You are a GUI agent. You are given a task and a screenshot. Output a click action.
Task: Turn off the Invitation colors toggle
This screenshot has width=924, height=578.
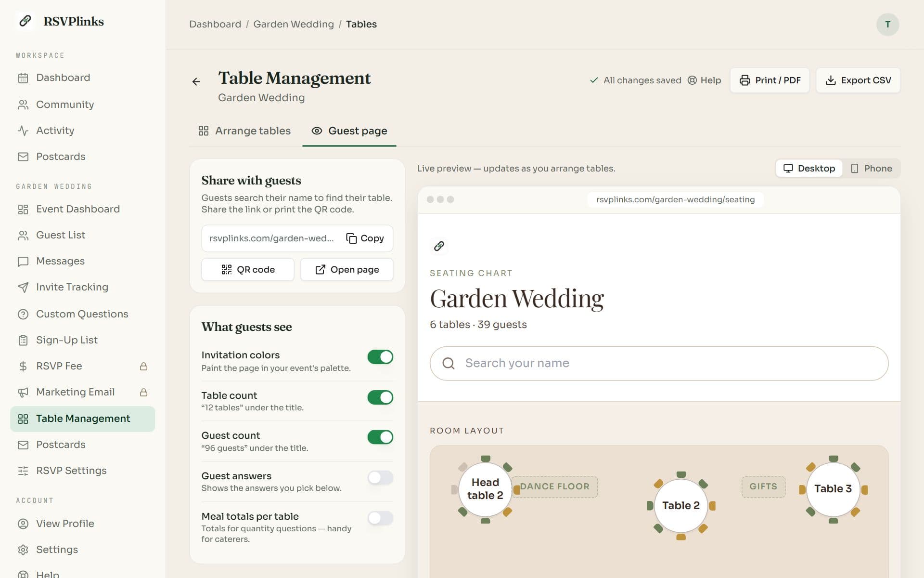pos(380,357)
